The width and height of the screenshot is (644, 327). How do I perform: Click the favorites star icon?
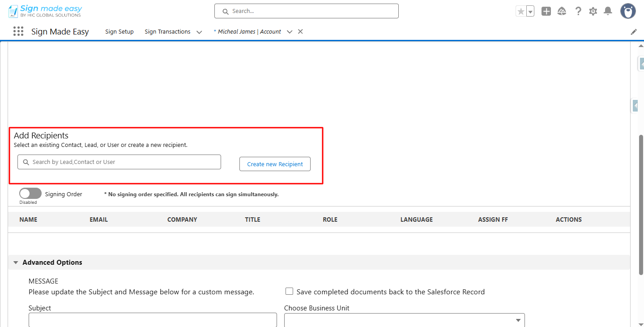coord(521,11)
